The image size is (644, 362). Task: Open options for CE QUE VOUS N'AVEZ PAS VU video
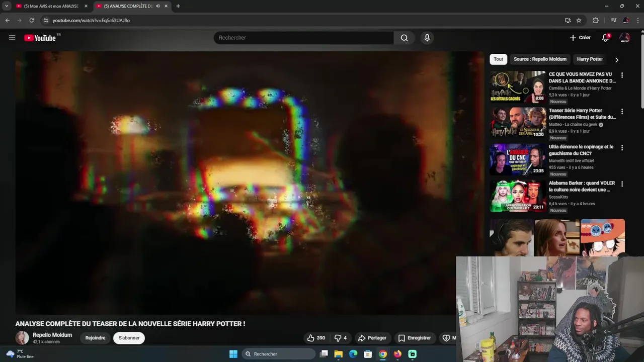pos(622,75)
